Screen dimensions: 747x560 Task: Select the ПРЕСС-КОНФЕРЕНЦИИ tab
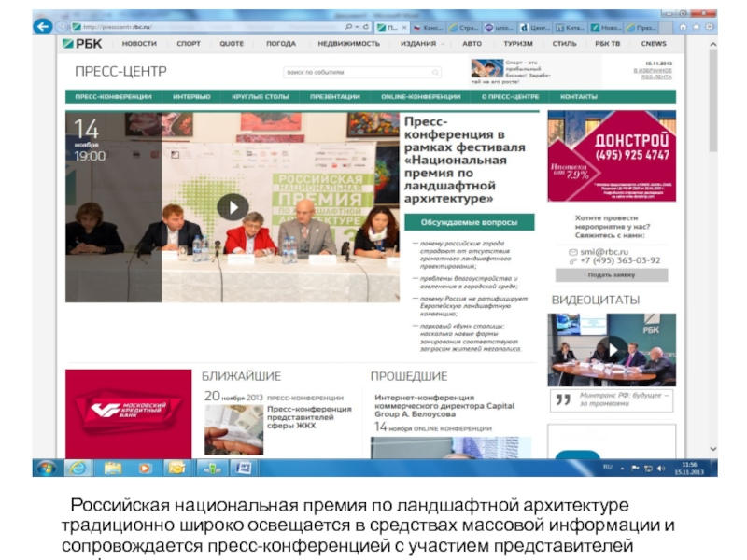pyautogui.click(x=113, y=97)
